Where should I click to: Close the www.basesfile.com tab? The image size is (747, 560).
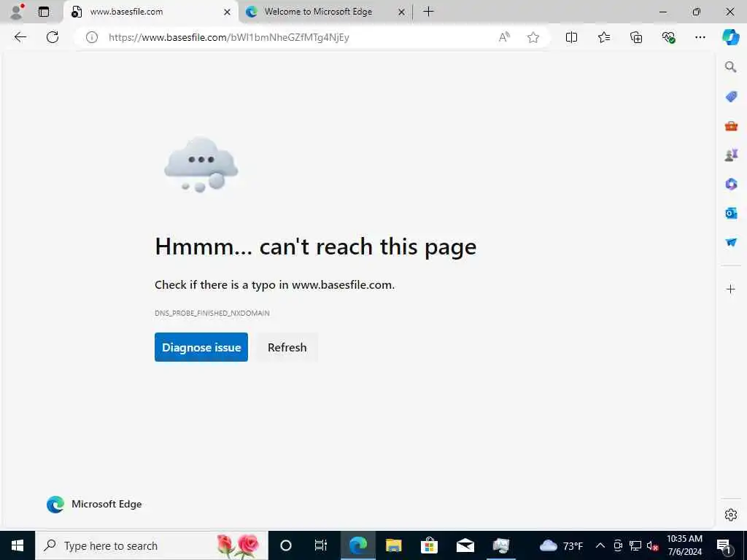[x=228, y=12]
